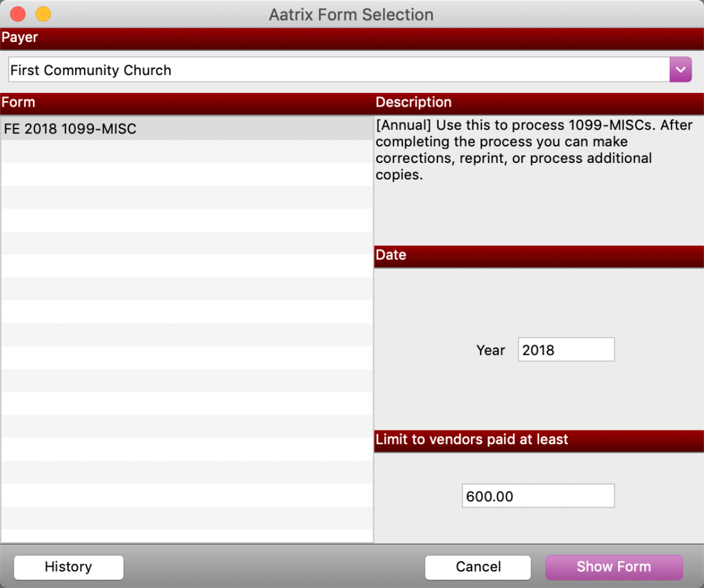Click the 600.00 vendor minimum amount field
This screenshot has height=588, width=704.
click(x=538, y=496)
